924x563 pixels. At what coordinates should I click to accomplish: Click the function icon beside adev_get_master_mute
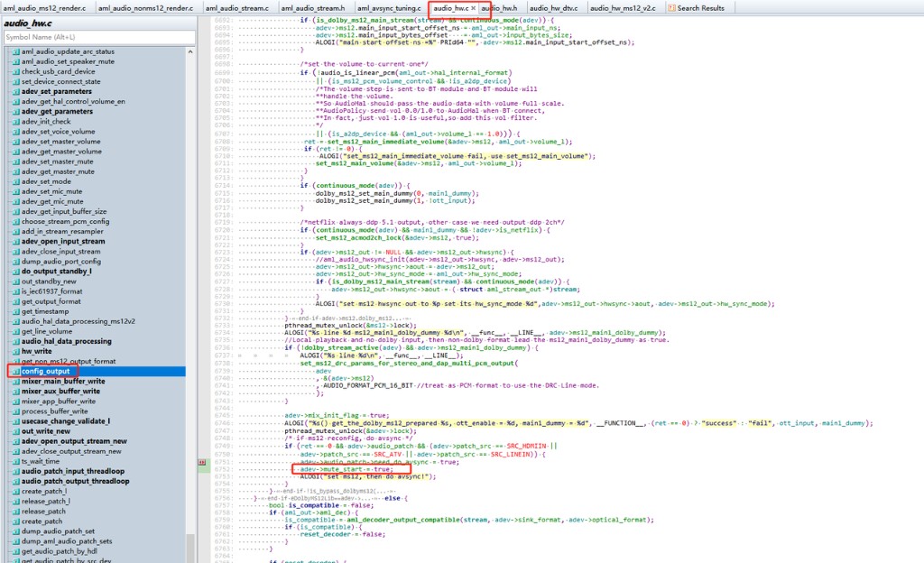[16, 172]
